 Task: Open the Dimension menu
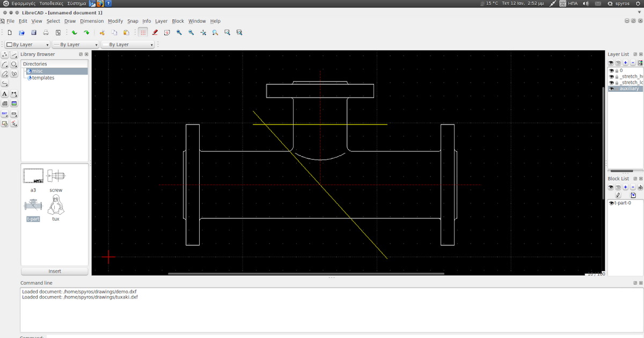tap(92, 21)
